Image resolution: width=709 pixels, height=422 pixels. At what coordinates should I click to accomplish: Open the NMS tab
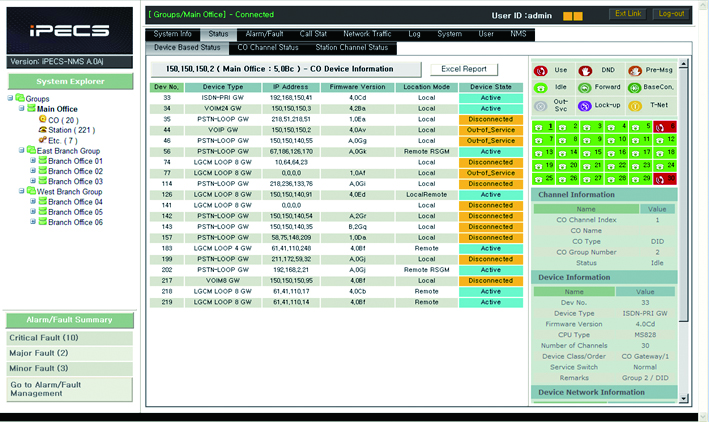pyautogui.click(x=518, y=34)
